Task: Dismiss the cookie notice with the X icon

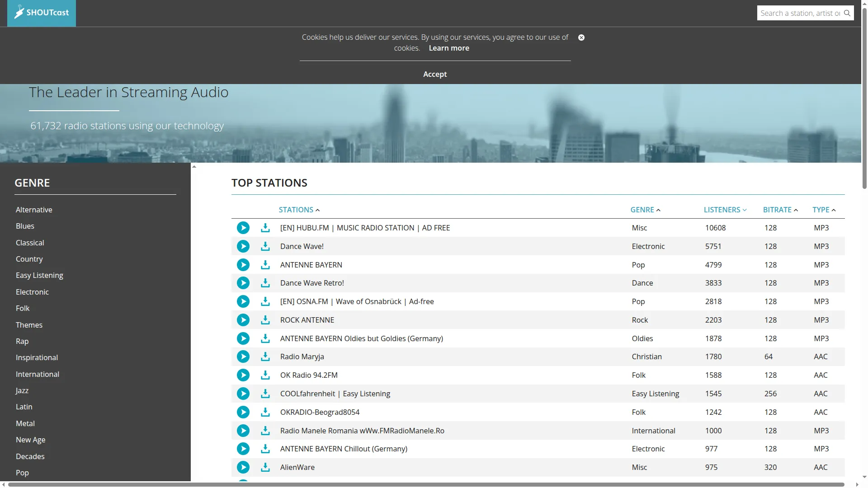Action: 581,38
